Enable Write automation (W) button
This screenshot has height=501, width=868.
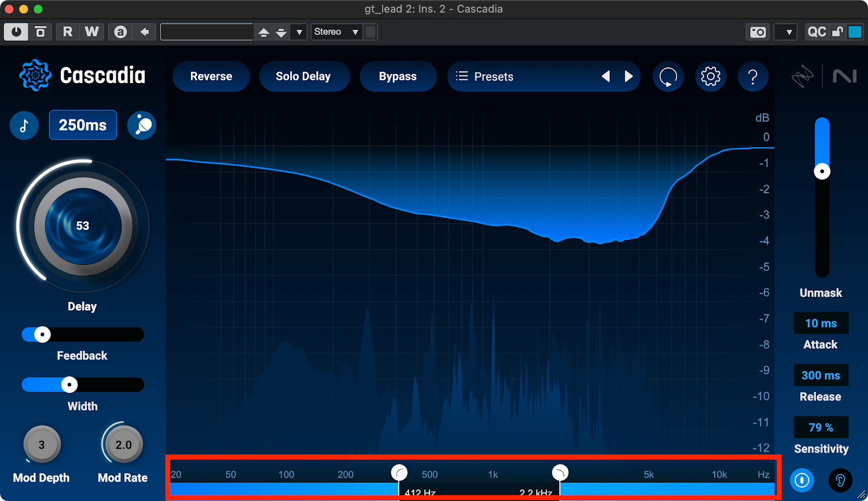(92, 32)
